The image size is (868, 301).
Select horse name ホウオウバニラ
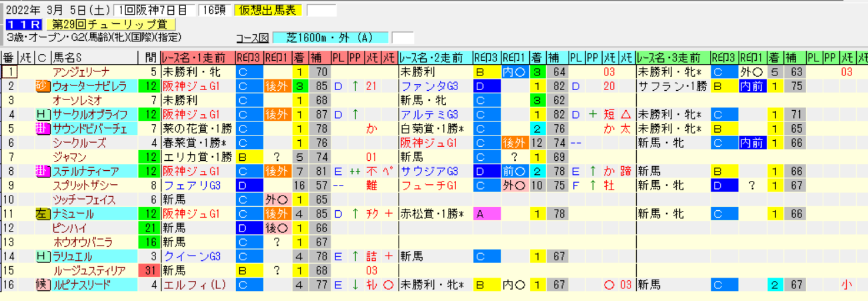(x=83, y=243)
